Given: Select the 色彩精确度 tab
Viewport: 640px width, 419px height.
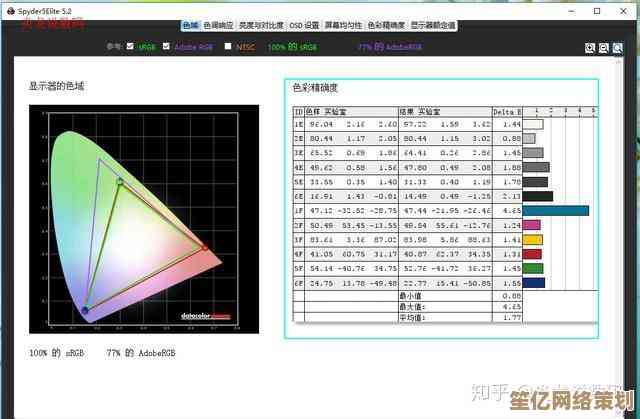Looking at the screenshot, I should point(387,24).
